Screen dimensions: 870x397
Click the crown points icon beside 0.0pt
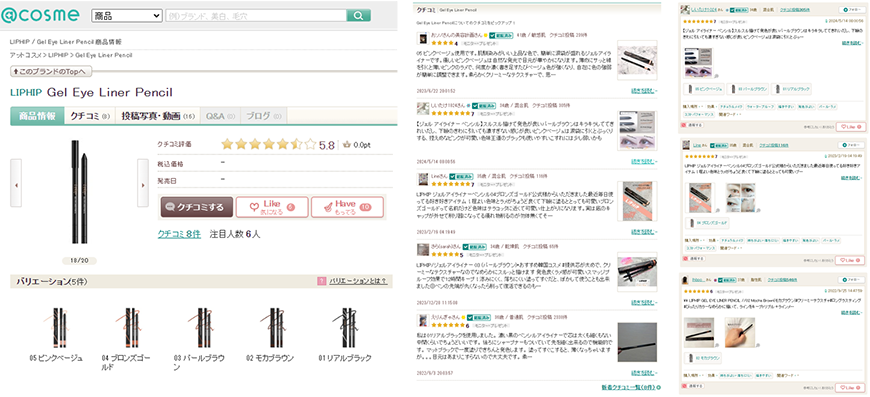click(x=347, y=145)
